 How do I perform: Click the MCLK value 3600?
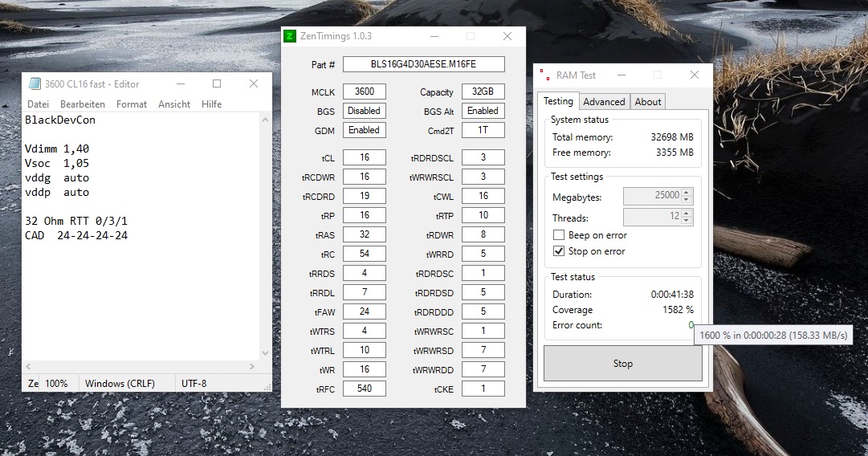tap(365, 92)
